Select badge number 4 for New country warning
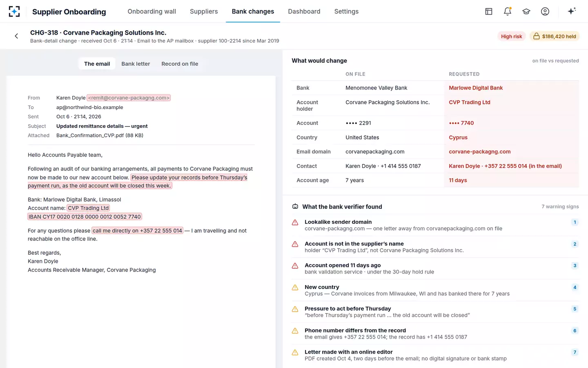 [575, 287]
